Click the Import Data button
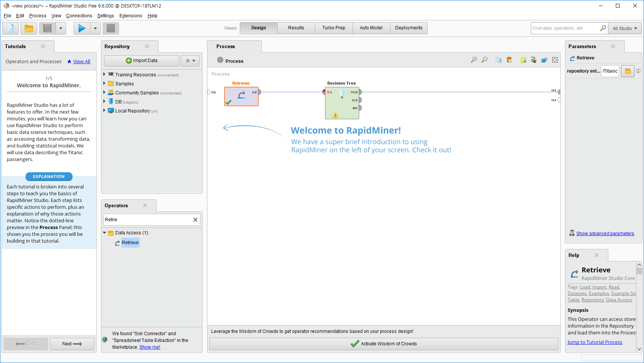 [142, 61]
